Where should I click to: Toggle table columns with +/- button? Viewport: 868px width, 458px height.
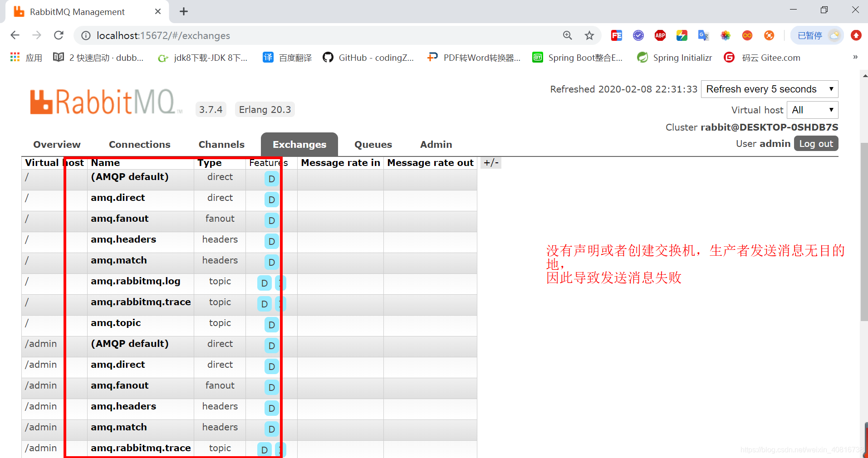click(x=491, y=163)
